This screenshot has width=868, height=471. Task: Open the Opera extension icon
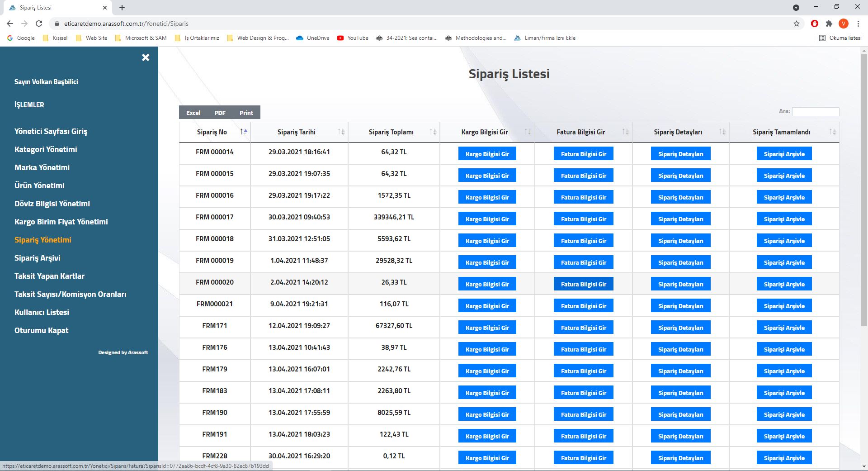coord(815,24)
